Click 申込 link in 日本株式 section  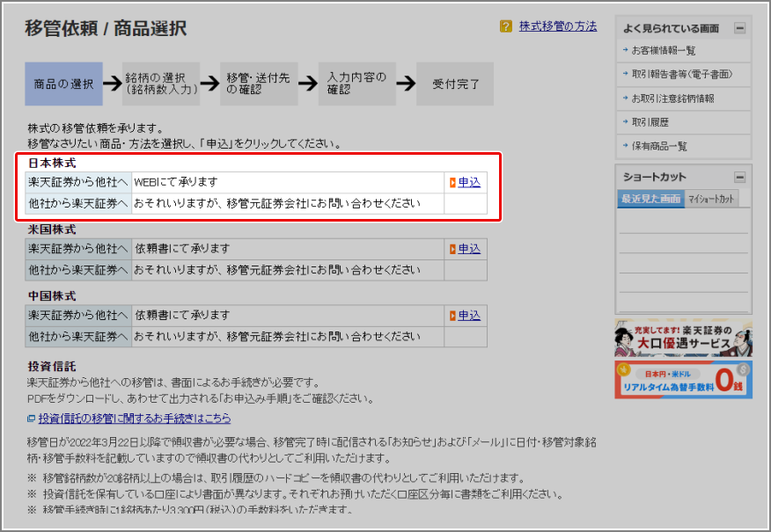tap(469, 182)
